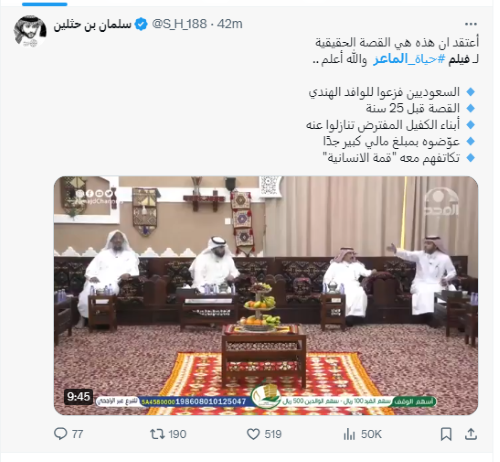
Task: Open the reply icon with 77 comments
Action: coord(60,434)
